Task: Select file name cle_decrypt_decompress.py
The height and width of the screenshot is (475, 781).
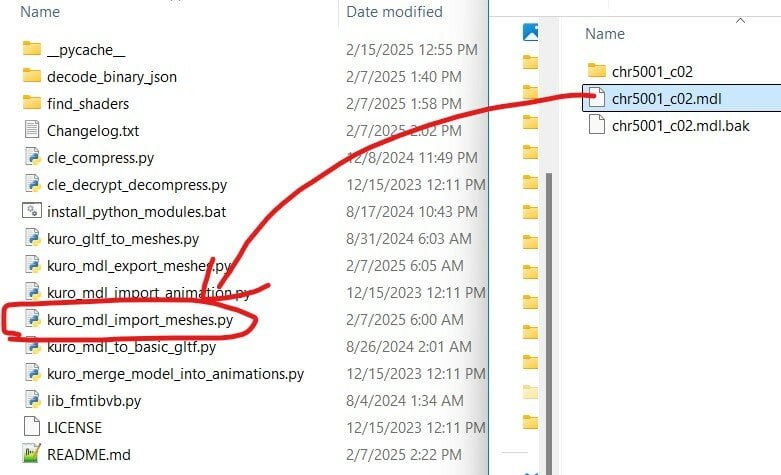Action: coord(137,185)
